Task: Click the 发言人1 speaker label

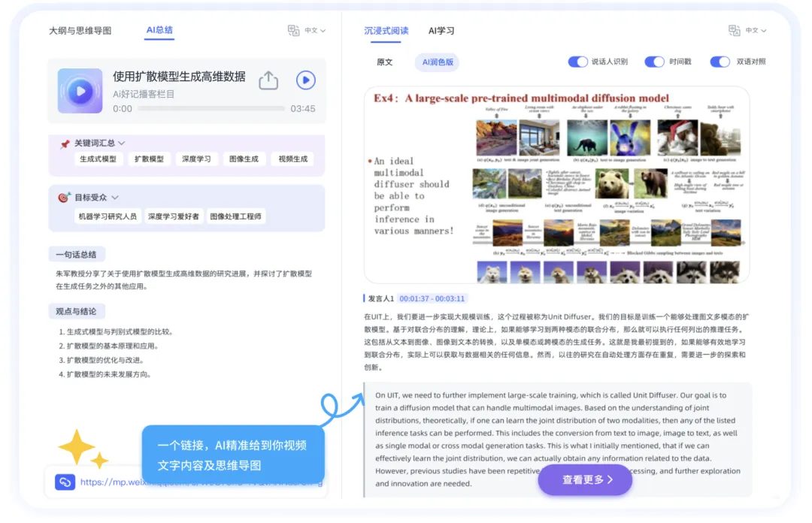Action: [380, 299]
